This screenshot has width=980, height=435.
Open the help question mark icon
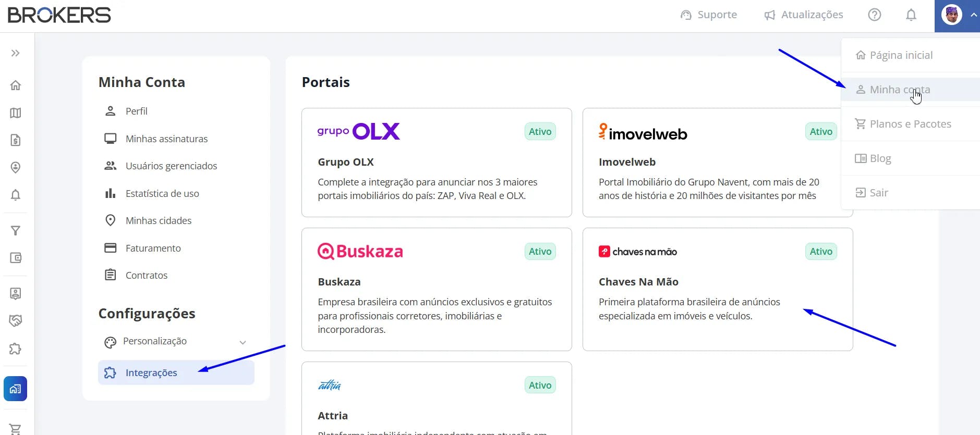point(875,15)
